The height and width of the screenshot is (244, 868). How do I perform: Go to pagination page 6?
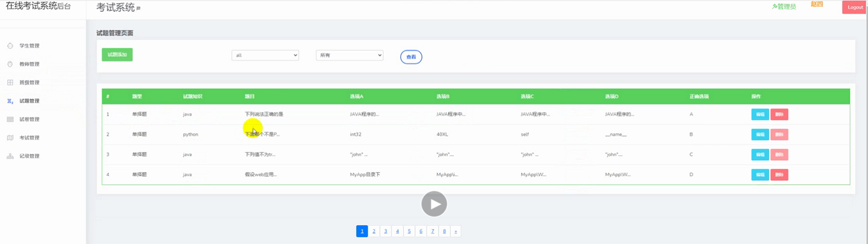pyautogui.click(x=421, y=231)
